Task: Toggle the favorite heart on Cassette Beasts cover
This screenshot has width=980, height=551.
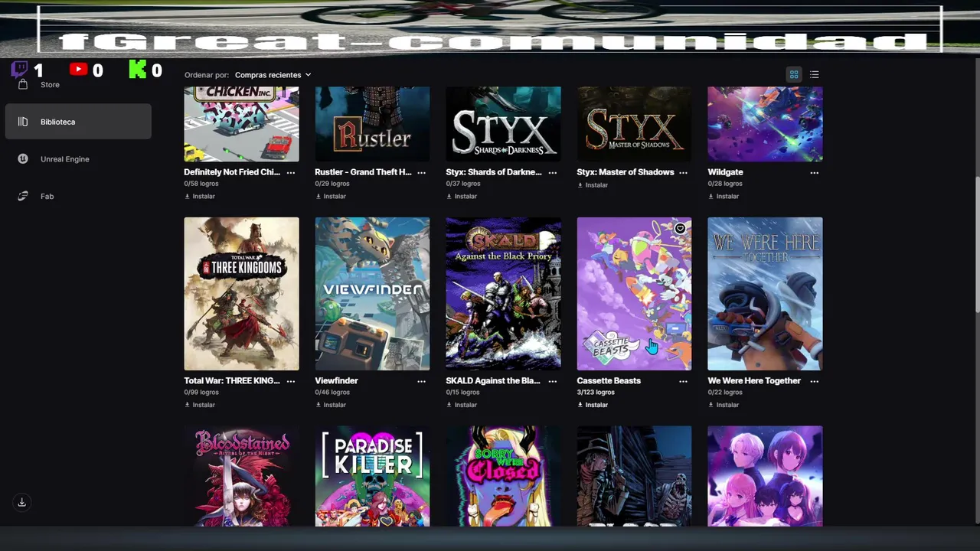Action: [x=680, y=229]
